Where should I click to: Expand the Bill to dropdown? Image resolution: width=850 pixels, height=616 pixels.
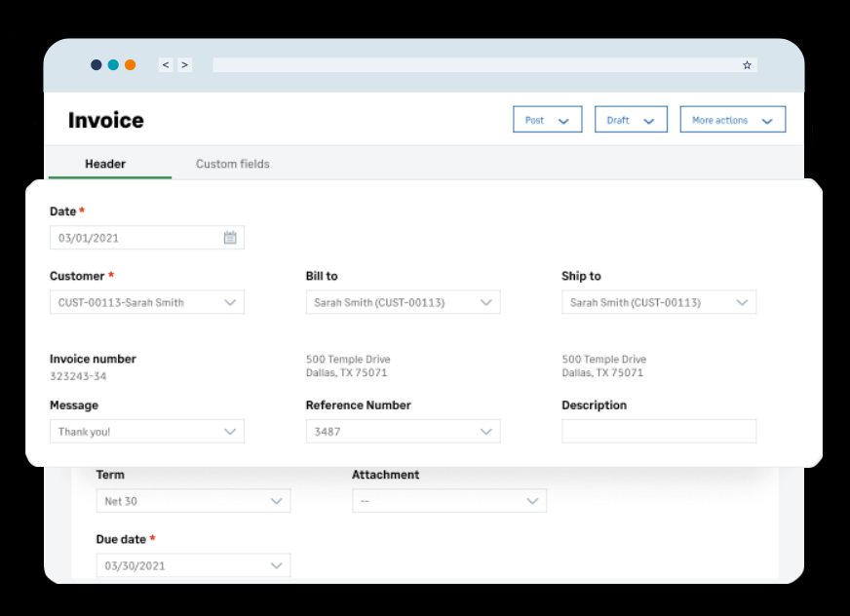486,302
